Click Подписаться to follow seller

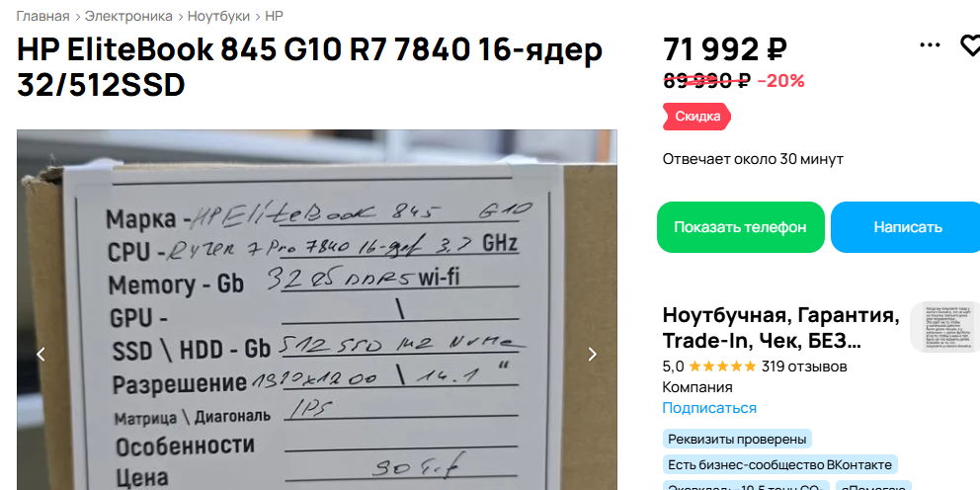click(709, 408)
